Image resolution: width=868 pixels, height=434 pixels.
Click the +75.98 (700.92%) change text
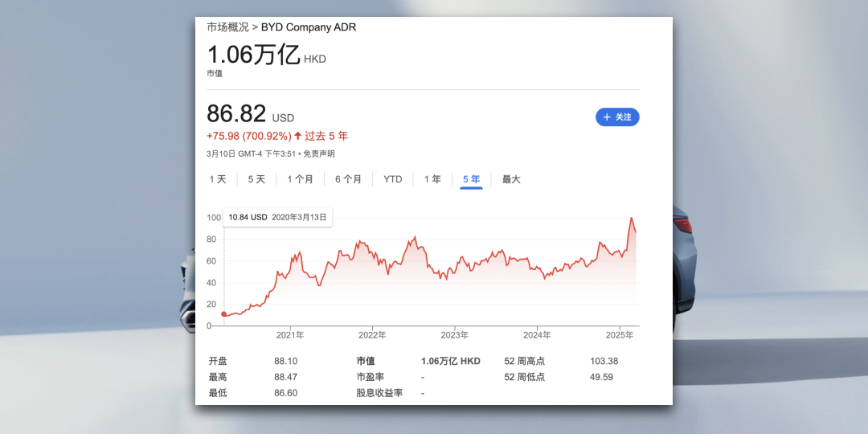pos(248,136)
